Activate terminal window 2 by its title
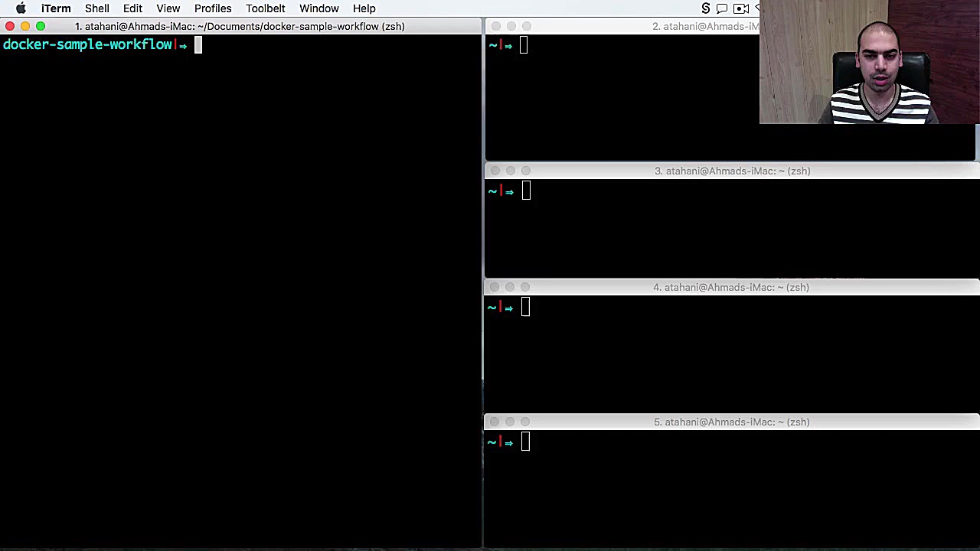 pos(705,26)
